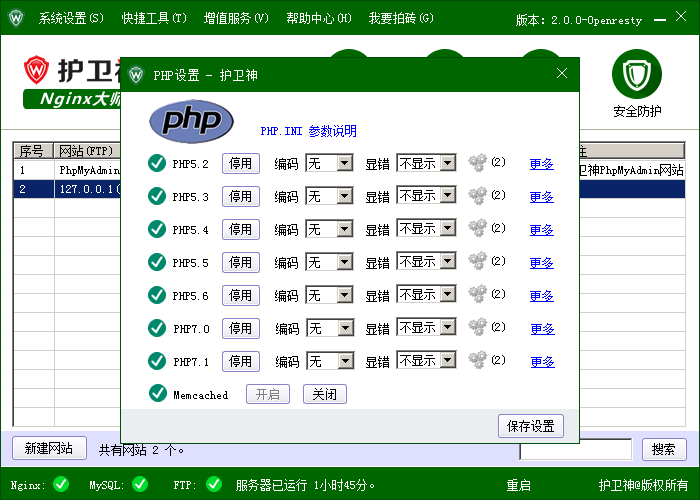Click the green check icon beside Memcached
The width and height of the screenshot is (700, 500).
(x=158, y=394)
